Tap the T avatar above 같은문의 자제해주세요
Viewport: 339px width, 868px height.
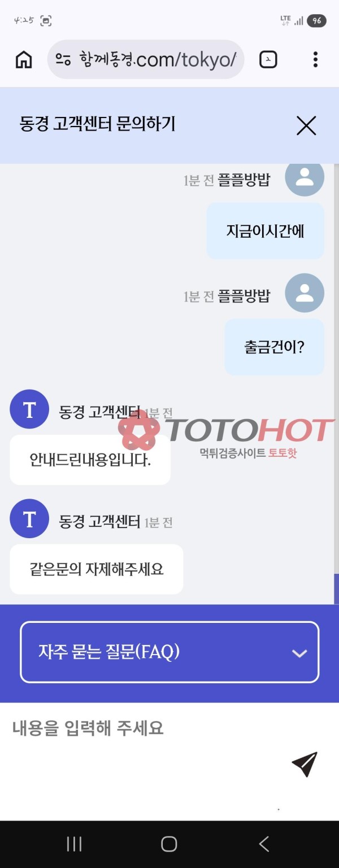29,518
